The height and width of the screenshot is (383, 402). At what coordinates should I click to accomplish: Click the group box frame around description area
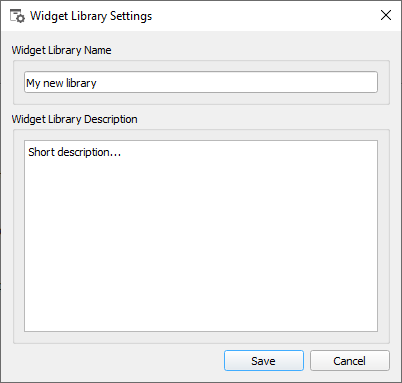coord(201,337)
